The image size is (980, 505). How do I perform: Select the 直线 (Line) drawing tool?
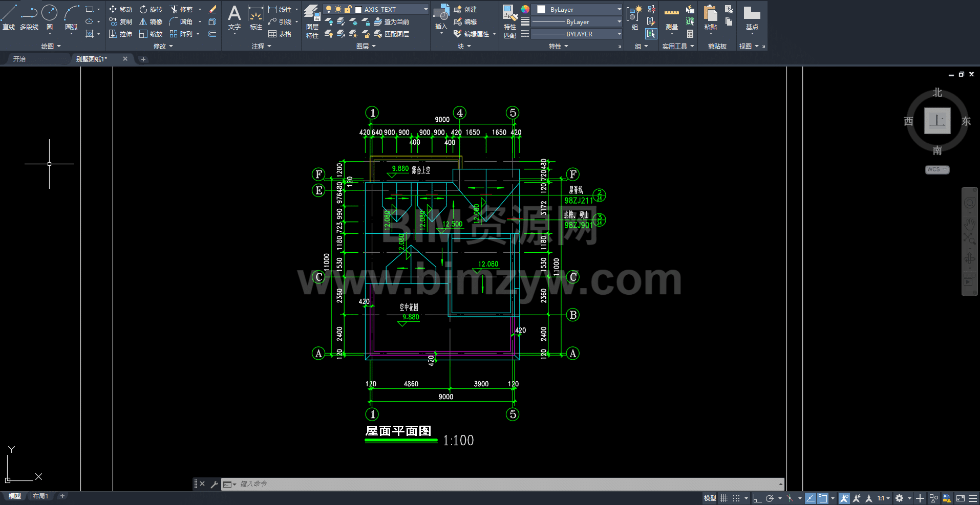(9, 17)
